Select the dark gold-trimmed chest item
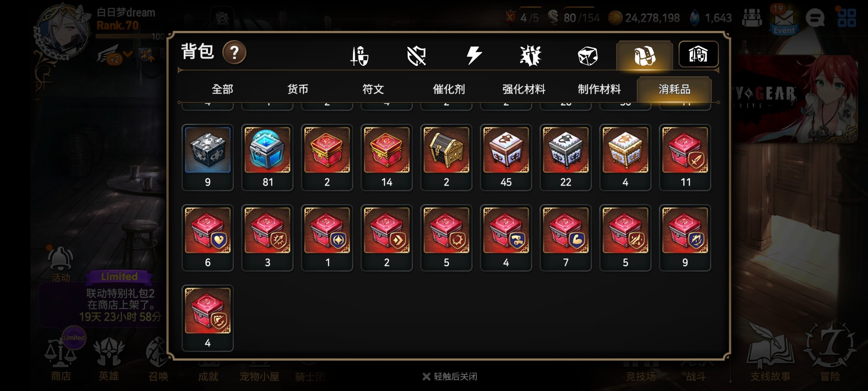Screen dimensions: 868x391 446,157
